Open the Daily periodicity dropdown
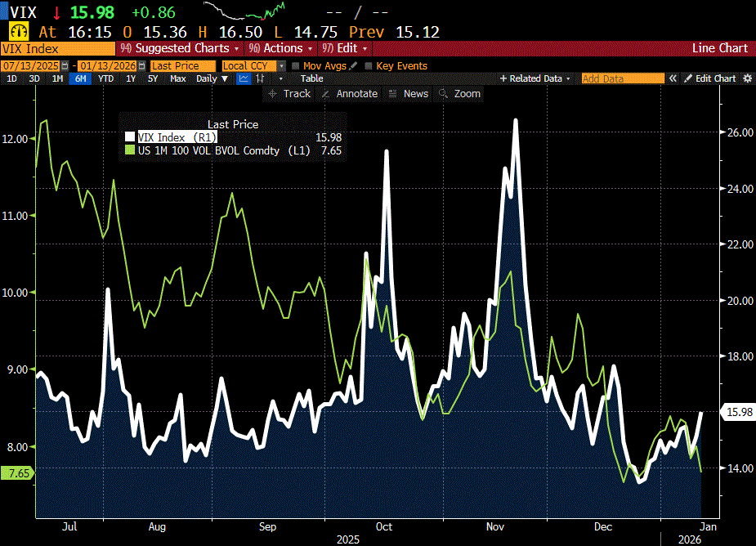 tap(212, 78)
